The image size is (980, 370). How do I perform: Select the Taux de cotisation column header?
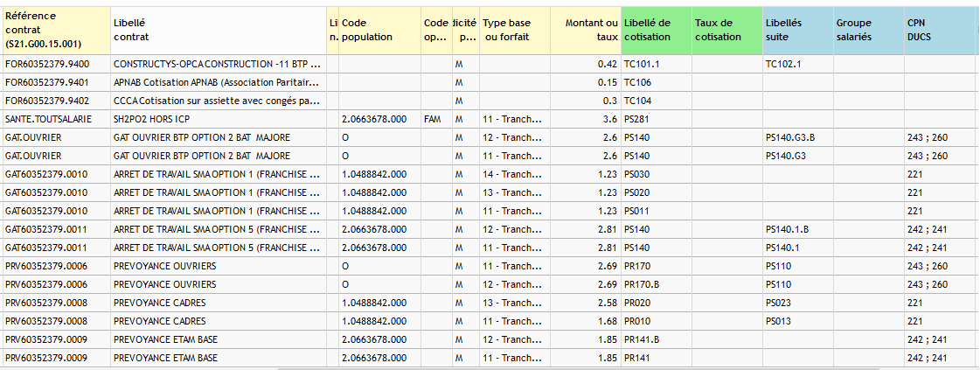(x=726, y=30)
